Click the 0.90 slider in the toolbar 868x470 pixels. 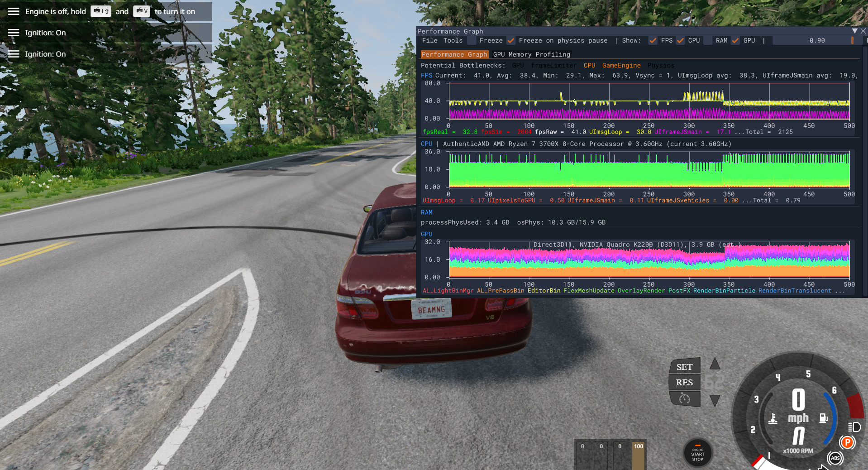coord(817,41)
